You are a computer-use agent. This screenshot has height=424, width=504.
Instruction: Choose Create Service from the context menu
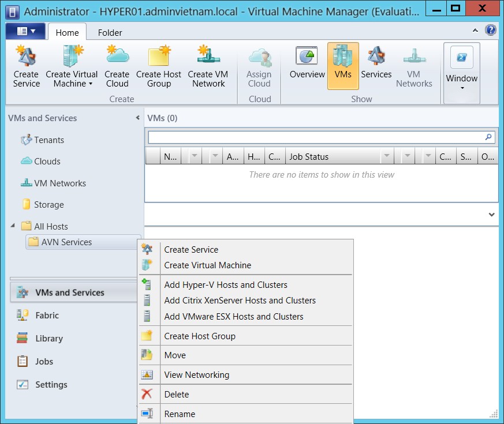pos(246,250)
